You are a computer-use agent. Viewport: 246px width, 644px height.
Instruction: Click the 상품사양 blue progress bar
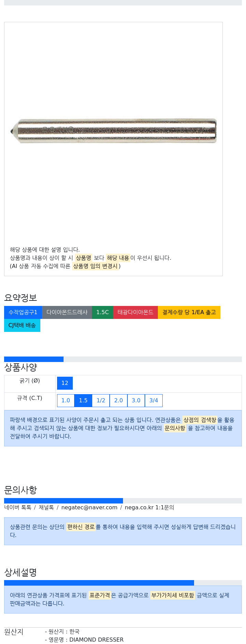34,359
